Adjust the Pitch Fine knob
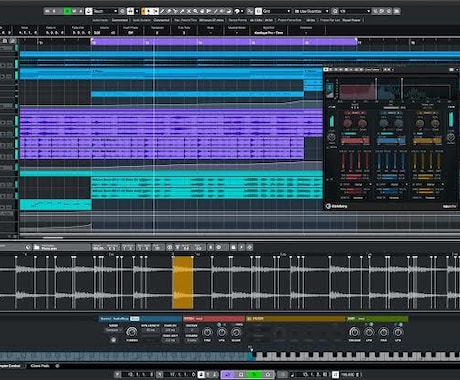This screenshot has height=380, width=460. tap(207, 332)
